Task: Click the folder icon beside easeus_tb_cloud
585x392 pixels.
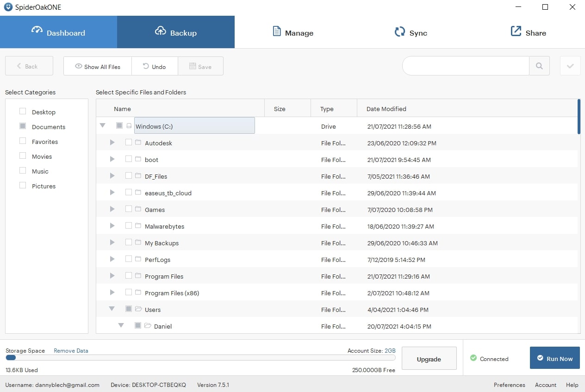Action: tap(138, 193)
